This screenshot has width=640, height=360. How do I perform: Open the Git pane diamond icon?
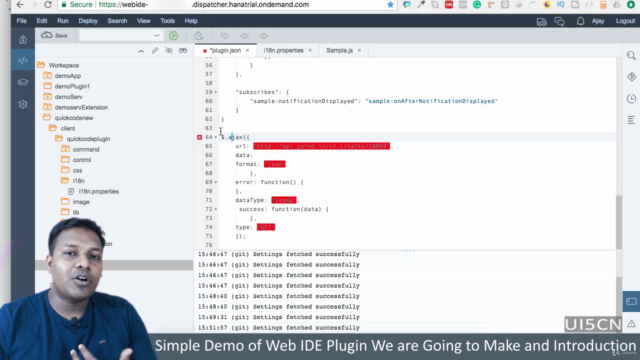click(x=631, y=77)
